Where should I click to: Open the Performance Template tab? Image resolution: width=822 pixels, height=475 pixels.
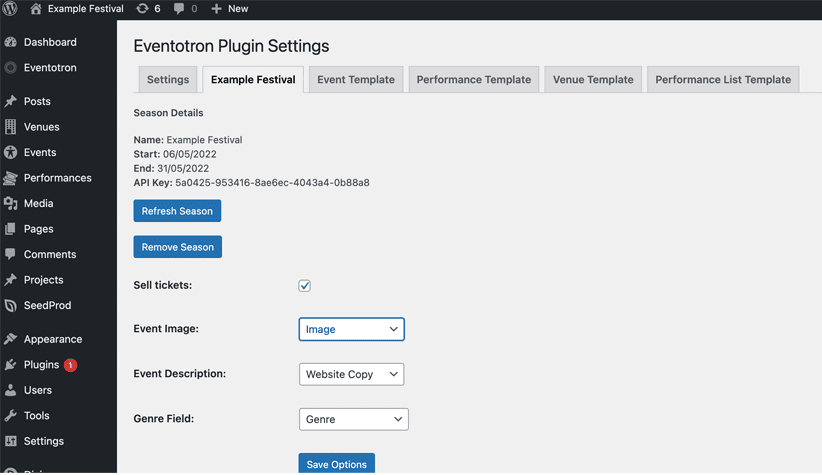pyautogui.click(x=474, y=80)
